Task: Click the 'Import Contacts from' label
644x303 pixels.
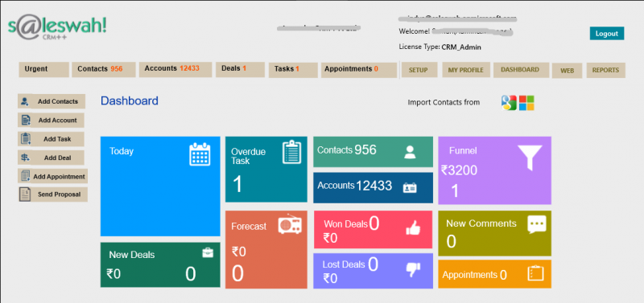Action: tap(444, 103)
